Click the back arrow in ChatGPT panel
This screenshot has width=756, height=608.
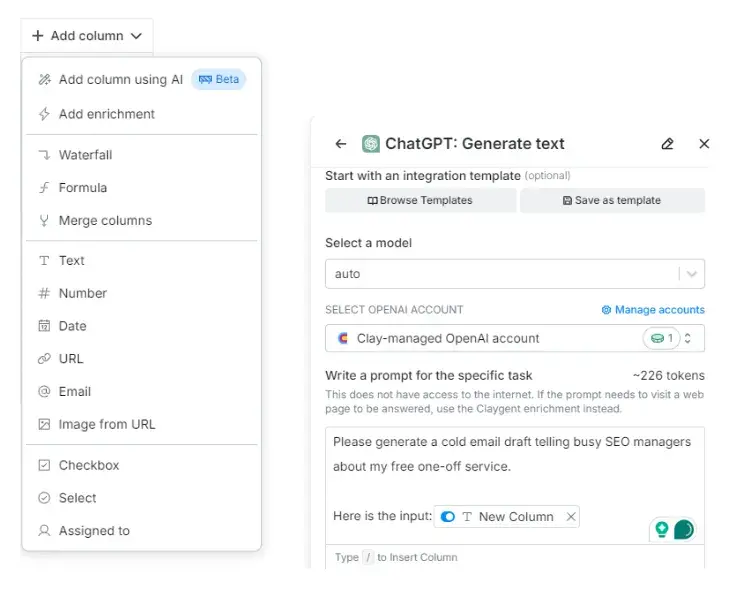point(341,144)
